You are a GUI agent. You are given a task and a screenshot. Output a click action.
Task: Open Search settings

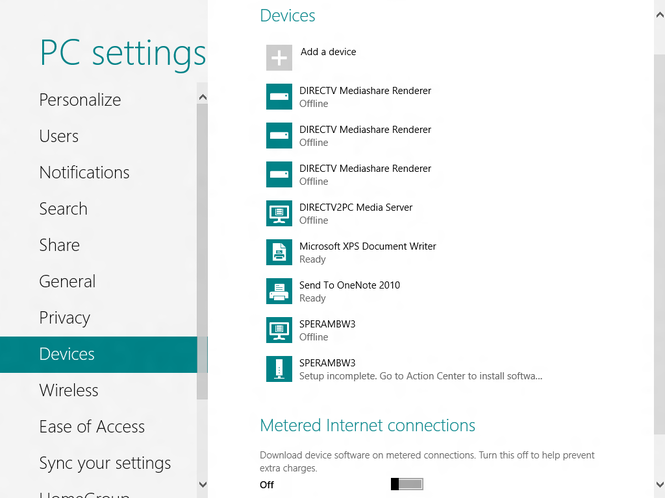coord(64,209)
